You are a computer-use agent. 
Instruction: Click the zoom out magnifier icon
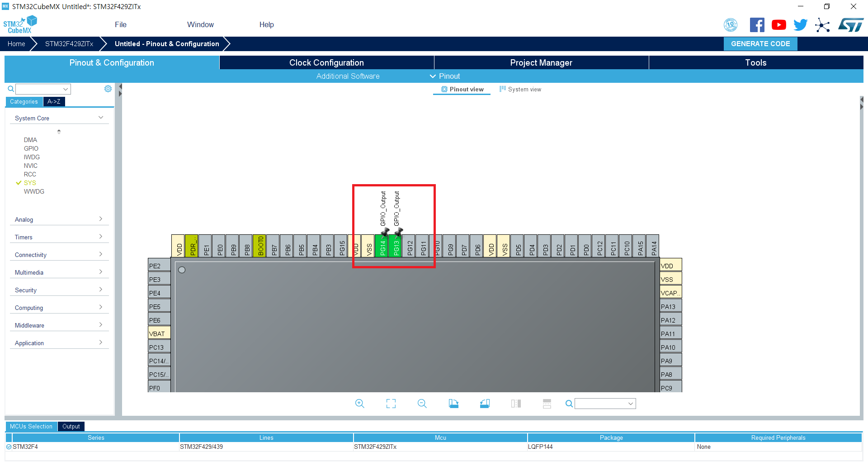(x=422, y=404)
